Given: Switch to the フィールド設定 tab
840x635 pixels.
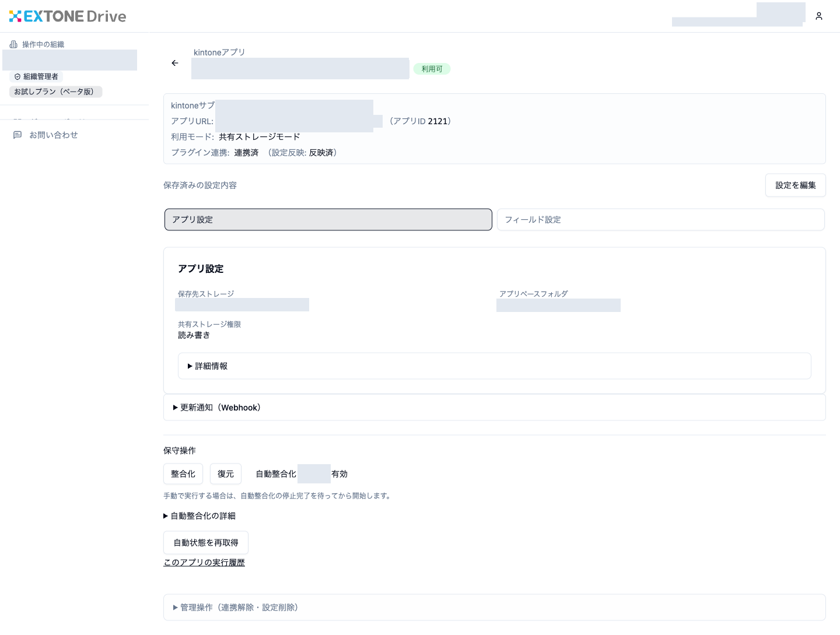Looking at the screenshot, I should [x=661, y=220].
